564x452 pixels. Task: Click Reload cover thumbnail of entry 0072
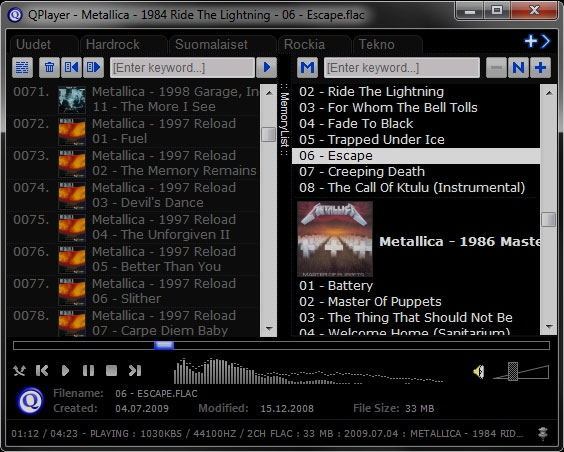coord(72,131)
